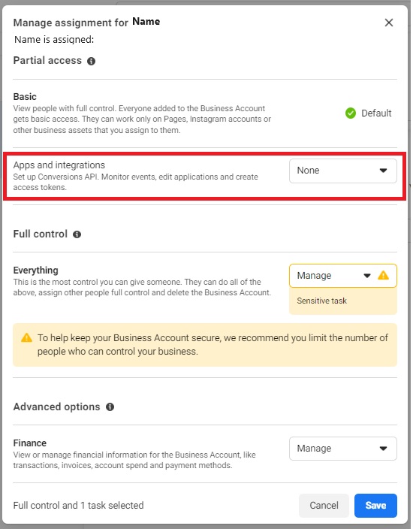
Task: Click the Full control info icon
Action: coord(77,234)
